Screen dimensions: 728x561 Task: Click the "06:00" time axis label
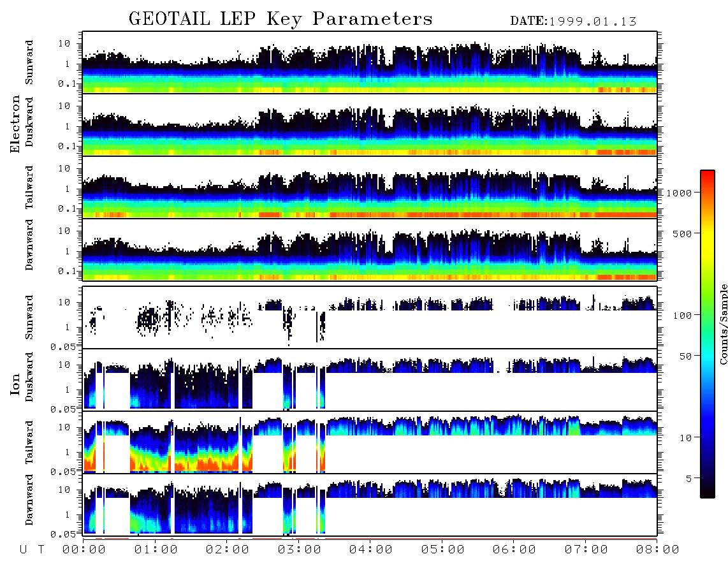(x=514, y=550)
